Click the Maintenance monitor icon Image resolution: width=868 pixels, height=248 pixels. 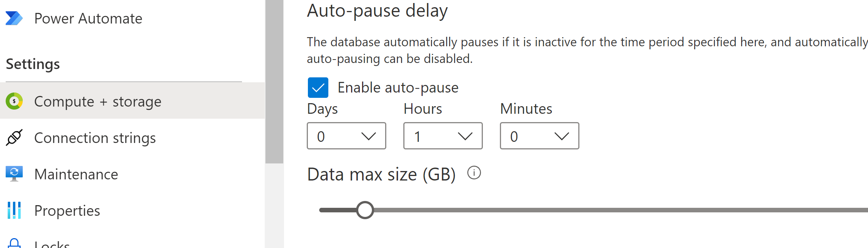click(14, 174)
